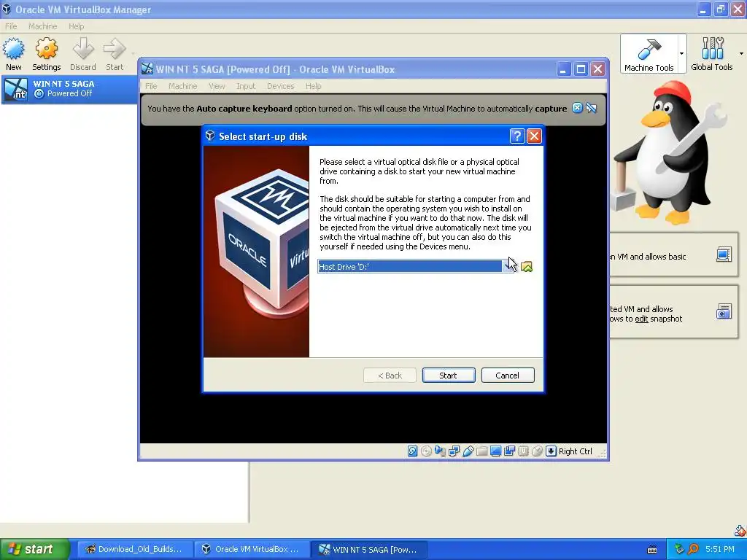Dismiss the Auto capture keyboard notification
747x560 pixels.
[x=577, y=108]
